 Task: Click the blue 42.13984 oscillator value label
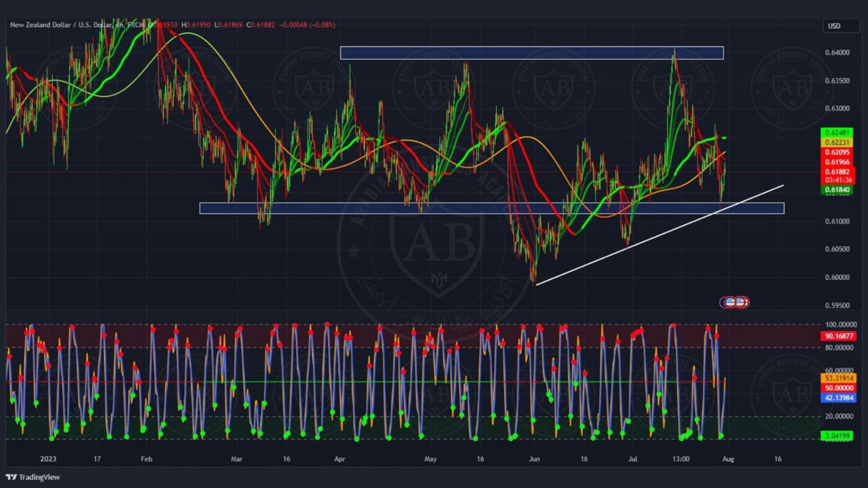click(x=838, y=398)
